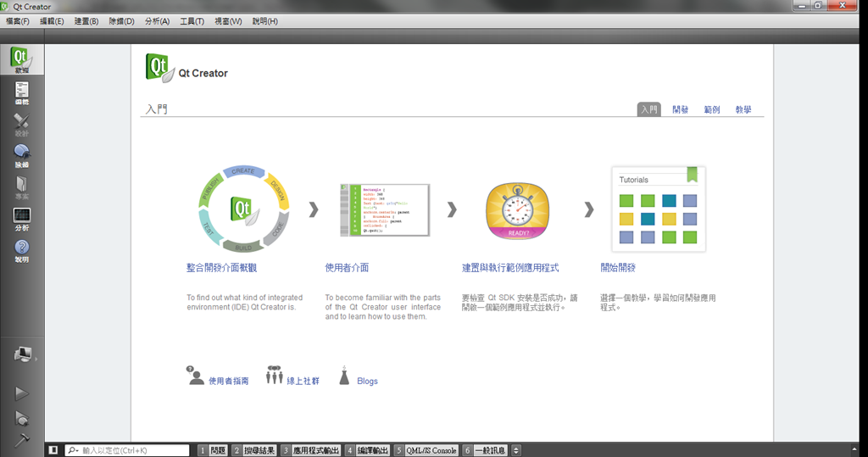The width and height of the screenshot is (868, 457).
Task: Click the User Guide person icon
Action: (195, 376)
